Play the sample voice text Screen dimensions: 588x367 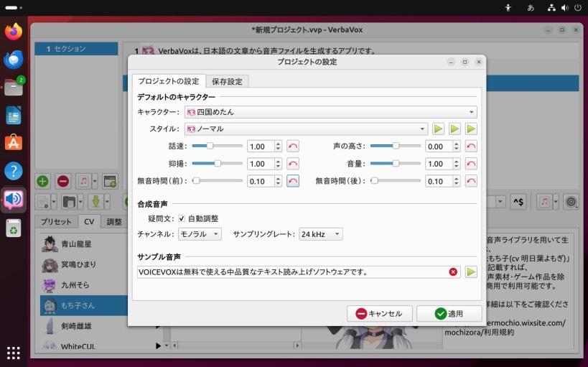coord(471,272)
